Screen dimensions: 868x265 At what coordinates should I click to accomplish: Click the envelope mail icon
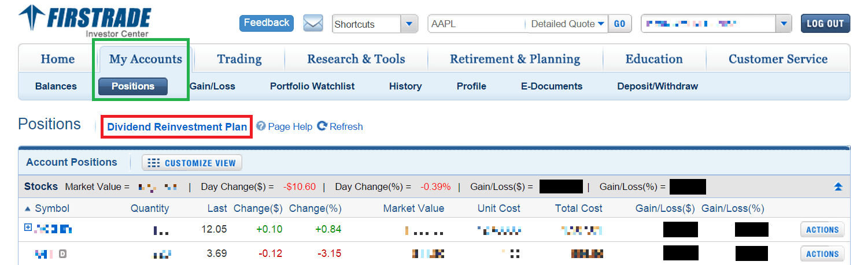pos(313,24)
